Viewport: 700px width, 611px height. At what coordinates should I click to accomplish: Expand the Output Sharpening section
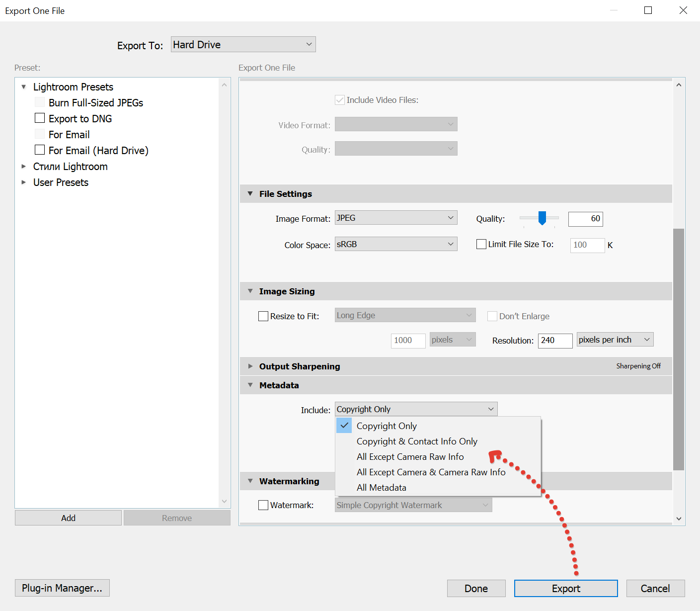(x=250, y=366)
